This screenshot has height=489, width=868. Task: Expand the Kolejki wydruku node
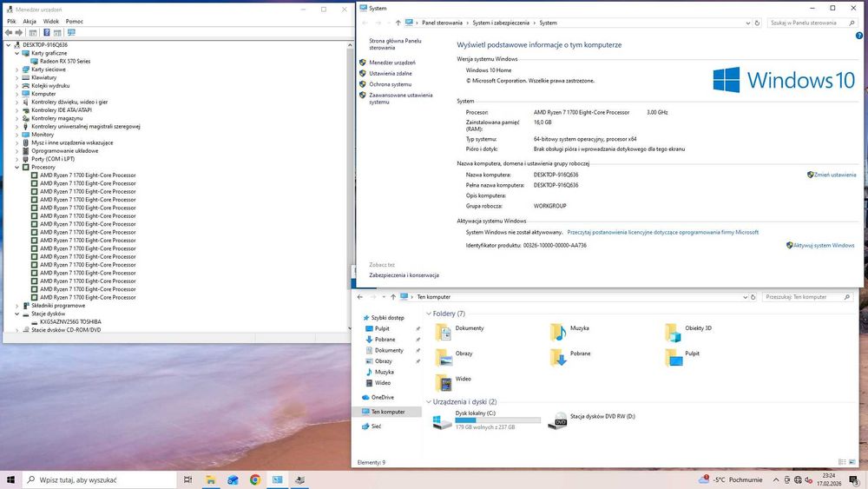tap(17, 86)
